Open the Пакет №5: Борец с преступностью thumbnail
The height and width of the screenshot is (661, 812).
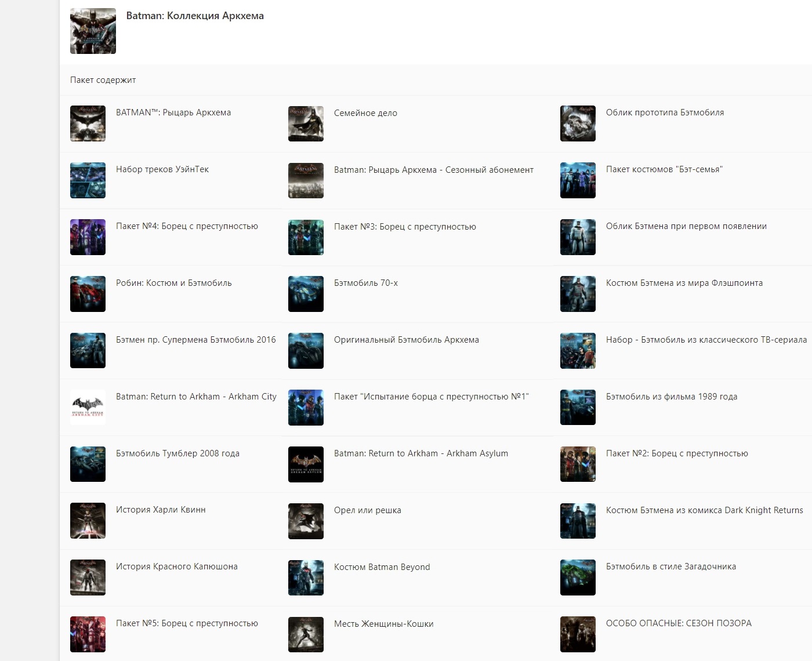pos(88,634)
